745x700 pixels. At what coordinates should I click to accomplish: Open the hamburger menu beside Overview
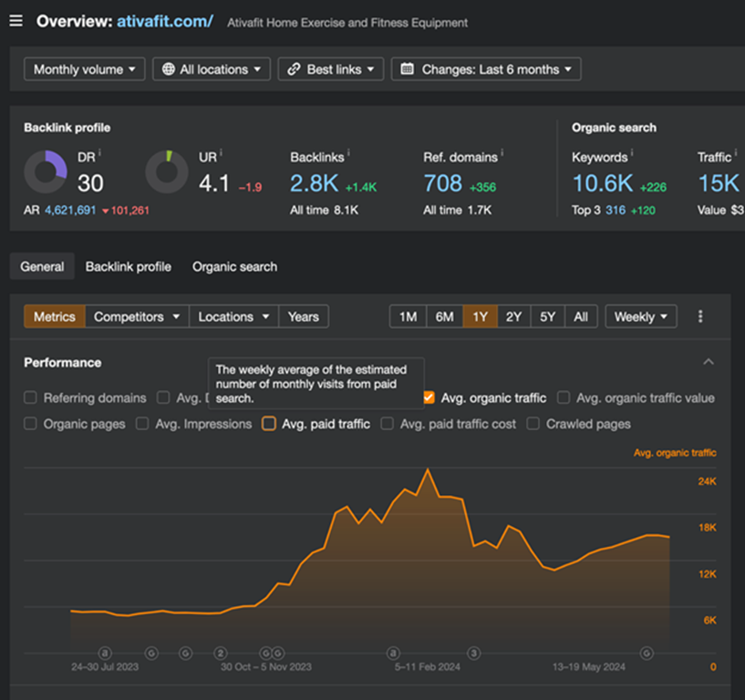pyautogui.click(x=16, y=21)
